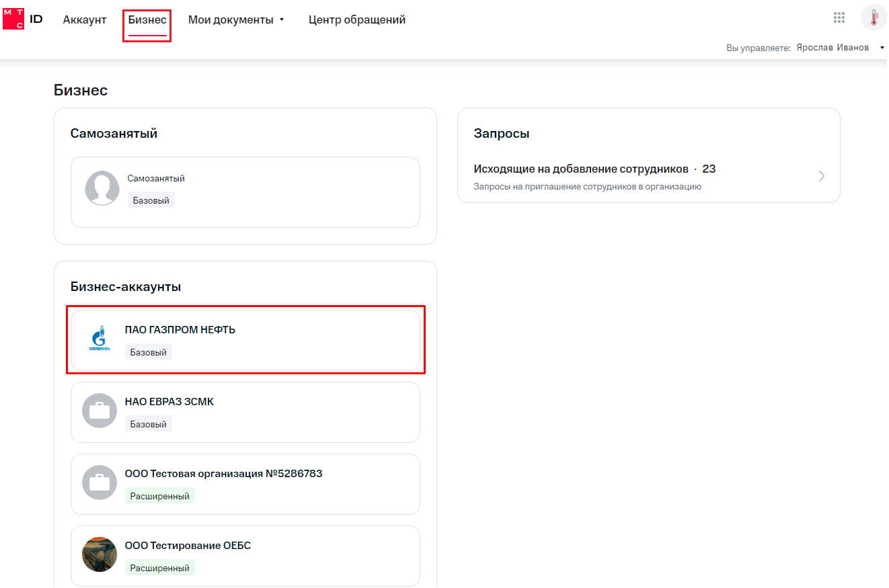Open the Аккаунт tab

85,19
